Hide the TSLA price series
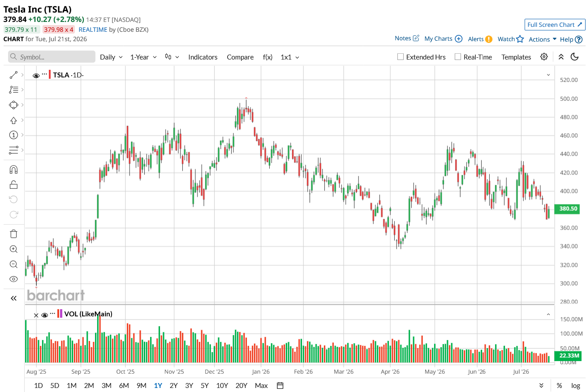Screen dimensions: 586x392 pos(36,75)
